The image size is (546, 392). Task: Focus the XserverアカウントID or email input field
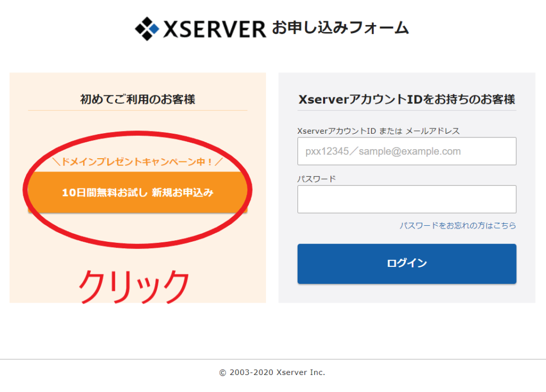[407, 151]
